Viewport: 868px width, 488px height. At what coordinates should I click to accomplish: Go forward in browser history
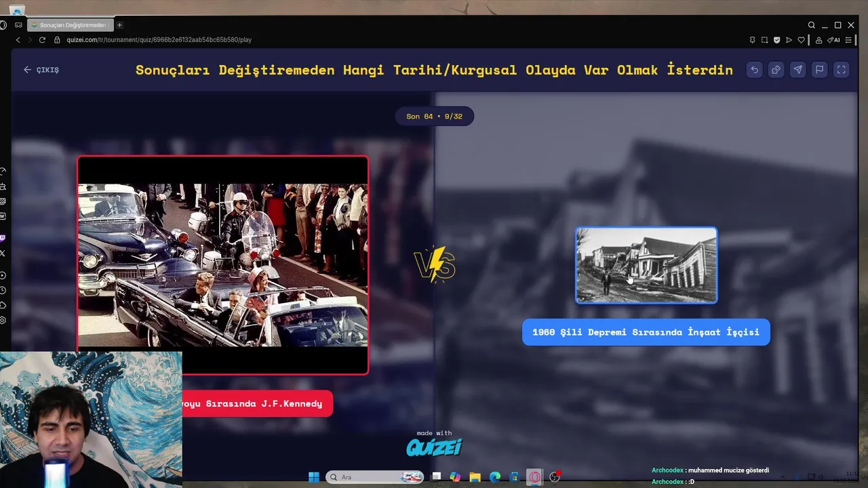tap(30, 40)
